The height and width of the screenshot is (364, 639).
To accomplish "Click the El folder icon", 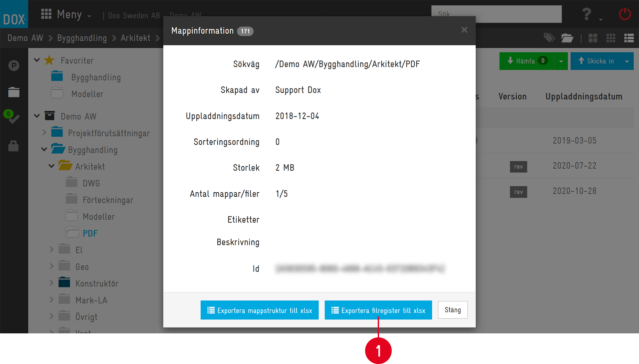I will (64, 249).
